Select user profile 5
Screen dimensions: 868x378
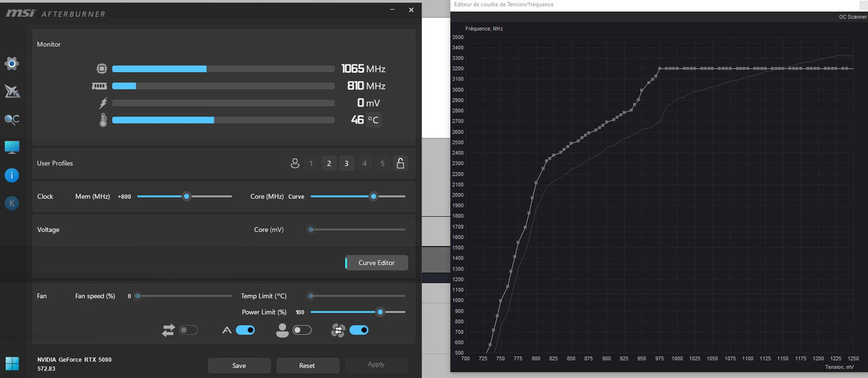[x=382, y=164]
